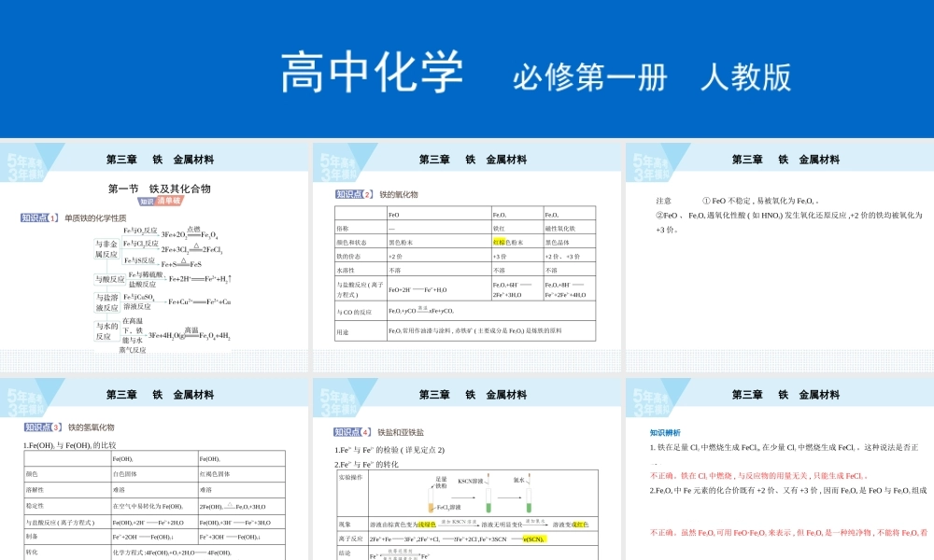Click the 知识点2 badge

(354, 194)
